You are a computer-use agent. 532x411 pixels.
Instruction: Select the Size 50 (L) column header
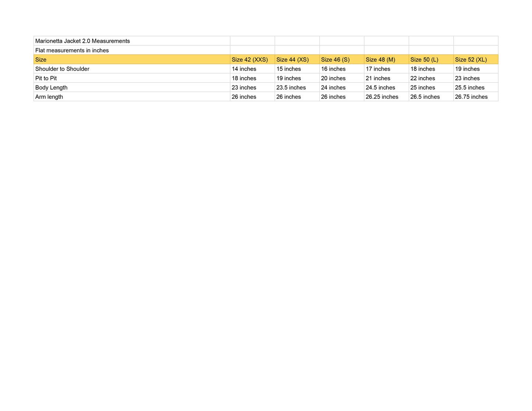click(424, 60)
